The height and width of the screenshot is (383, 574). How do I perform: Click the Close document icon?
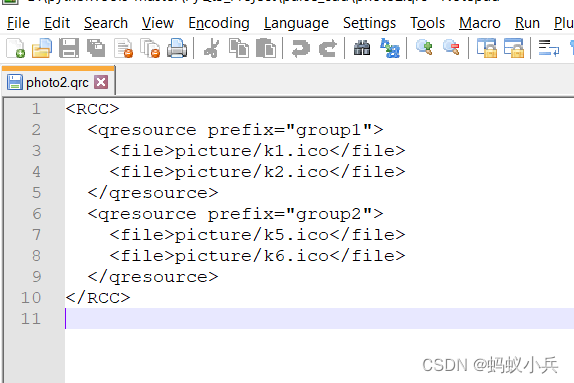[x=123, y=48]
